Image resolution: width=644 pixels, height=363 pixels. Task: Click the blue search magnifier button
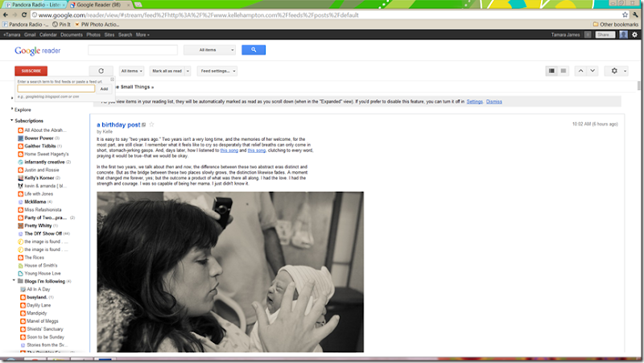tap(254, 50)
